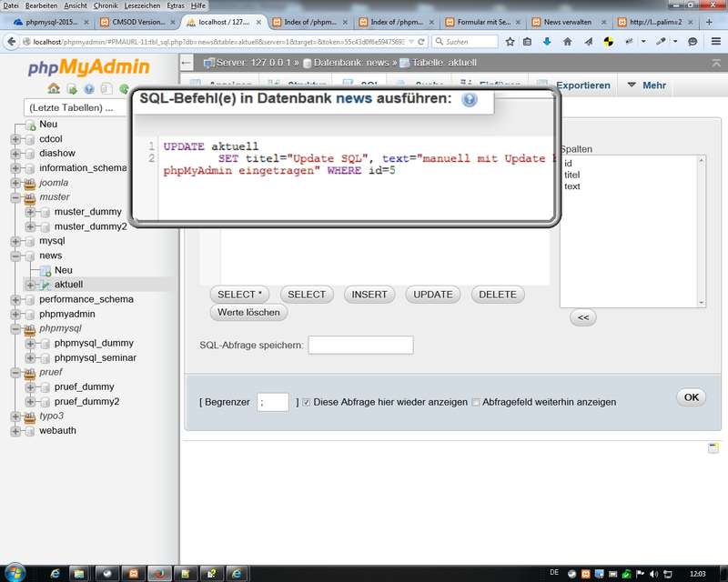
Task: Collapse the muster database group
Action: point(15,197)
